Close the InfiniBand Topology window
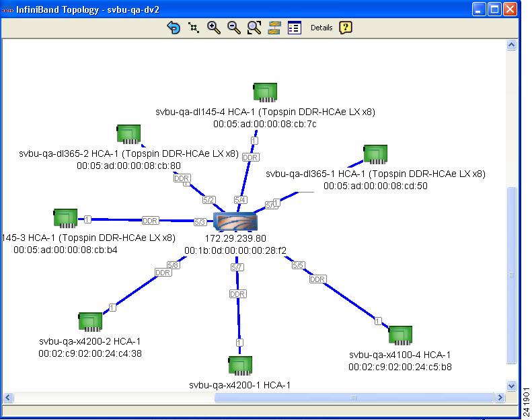Image resolution: width=532 pixels, height=420 pixels. click(x=510, y=9)
